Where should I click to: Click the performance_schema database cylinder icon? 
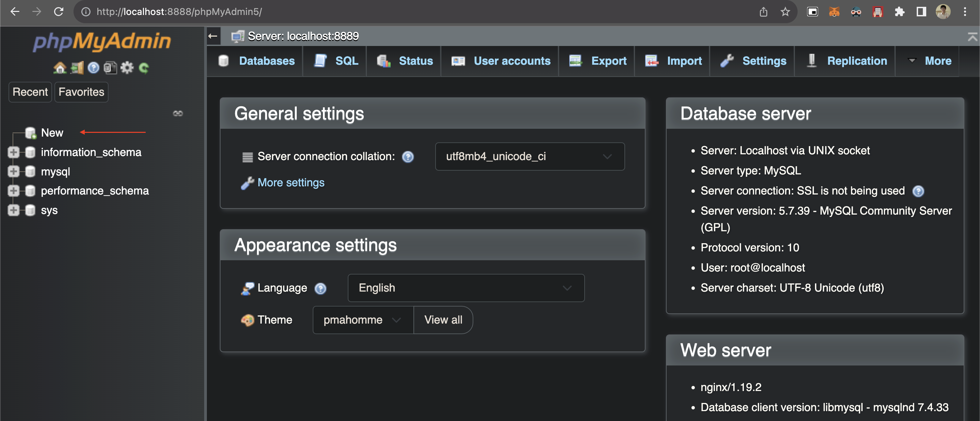[x=30, y=191]
